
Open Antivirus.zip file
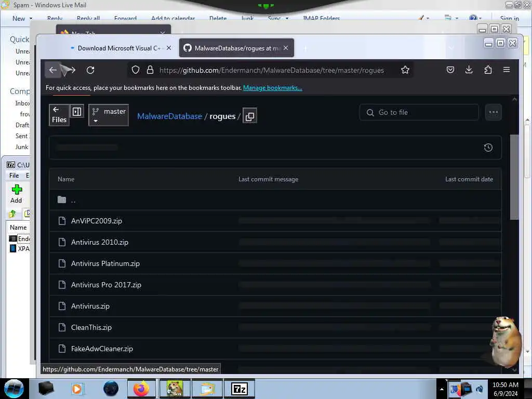pos(90,307)
